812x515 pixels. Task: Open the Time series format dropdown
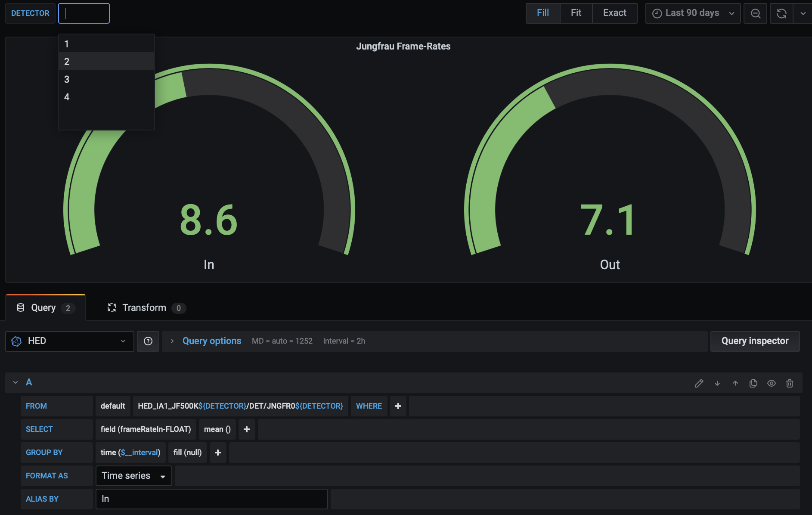[x=134, y=476]
